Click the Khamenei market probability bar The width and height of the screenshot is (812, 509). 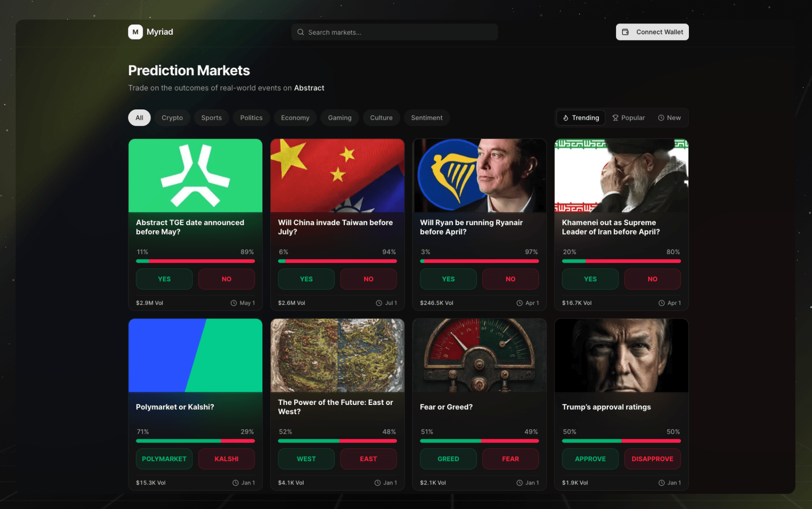[621, 261]
